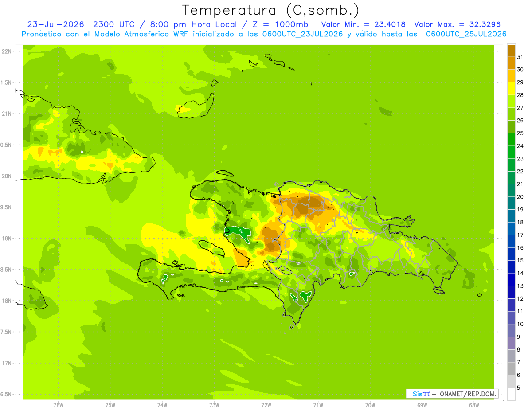Click the 'ONAMET/REP.DOM.' credit label

(468, 394)
